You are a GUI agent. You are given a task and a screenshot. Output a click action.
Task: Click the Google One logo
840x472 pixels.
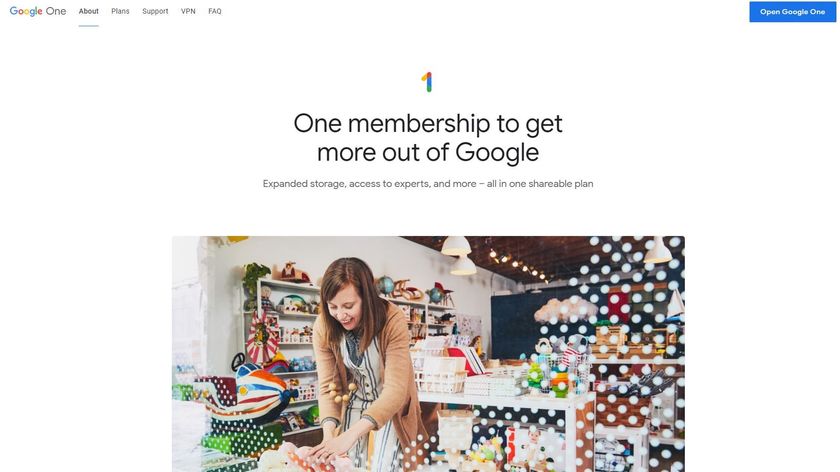point(38,11)
